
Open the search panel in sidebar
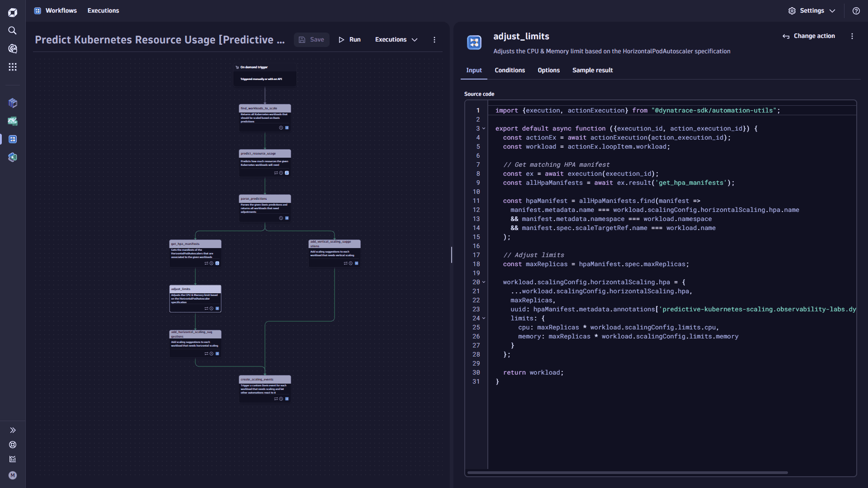click(x=13, y=30)
